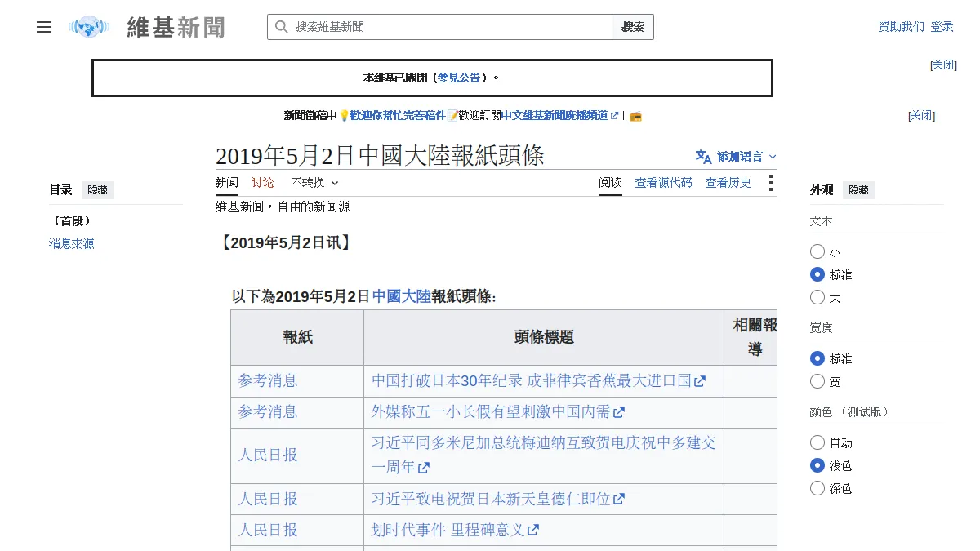
Task: Open 参考消息 link in first table row
Action: 268,380
